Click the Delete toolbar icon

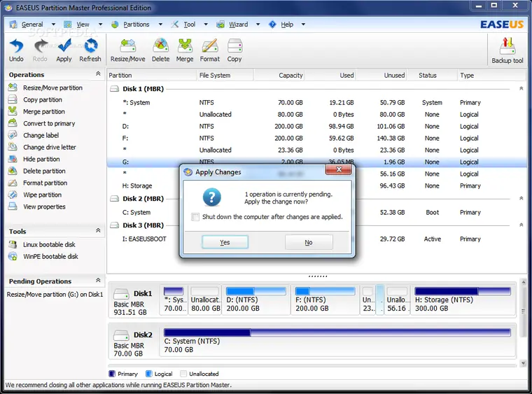tap(160, 48)
